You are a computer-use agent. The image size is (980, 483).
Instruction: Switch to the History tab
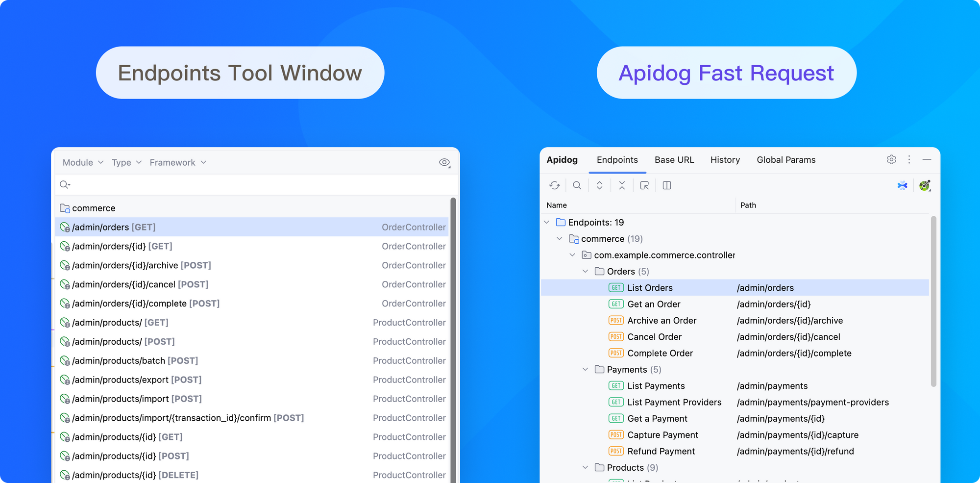tap(725, 160)
